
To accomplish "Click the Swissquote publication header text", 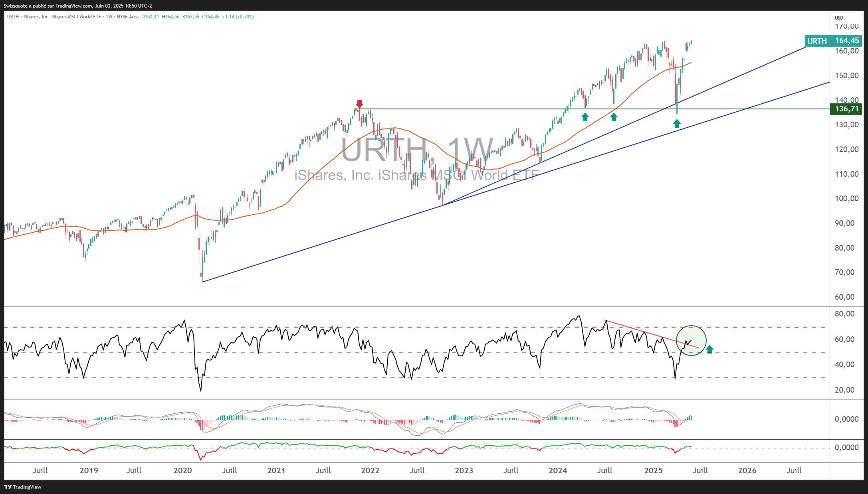I will [78, 6].
